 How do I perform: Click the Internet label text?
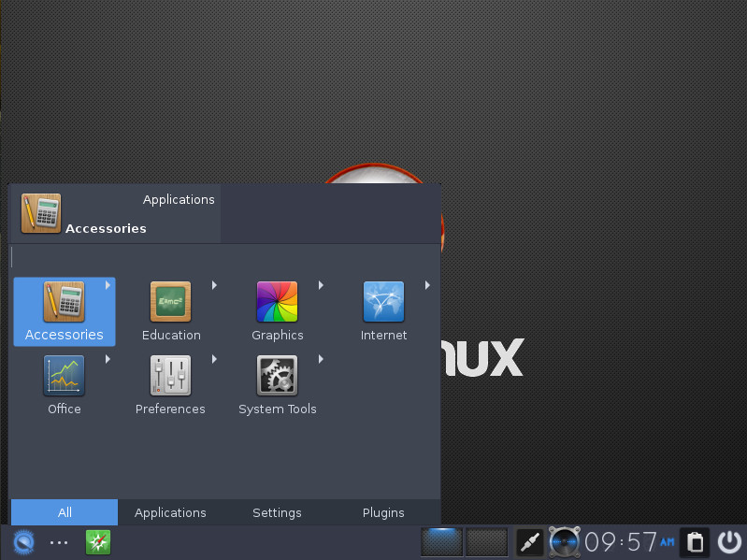pos(383,336)
